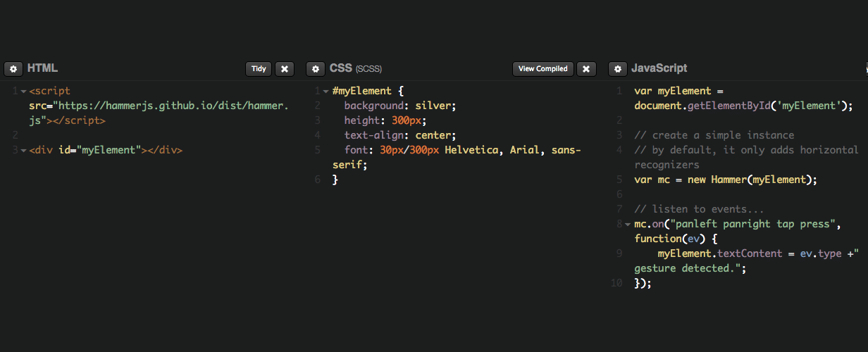The image size is (868, 352).
Task: Open JavaScript editor settings gear
Action: 617,69
